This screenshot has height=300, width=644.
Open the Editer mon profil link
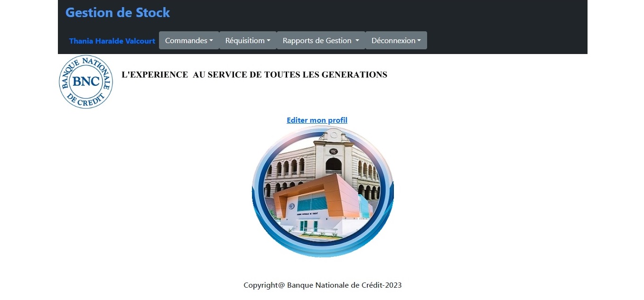point(317,120)
